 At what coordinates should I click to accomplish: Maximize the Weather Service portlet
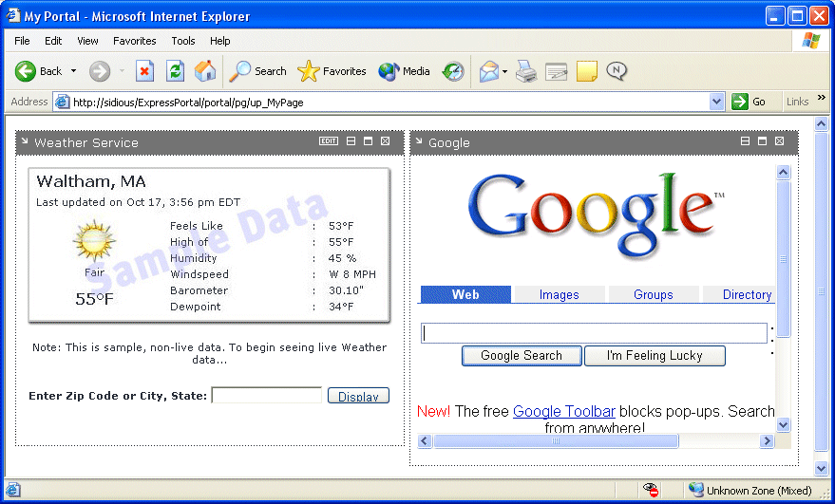click(x=368, y=141)
